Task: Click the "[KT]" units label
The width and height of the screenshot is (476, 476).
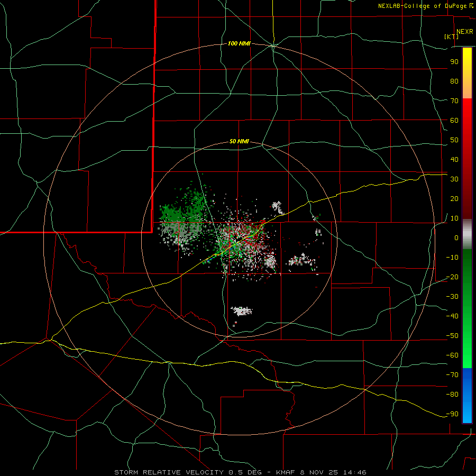Action: [x=452, y=36]
